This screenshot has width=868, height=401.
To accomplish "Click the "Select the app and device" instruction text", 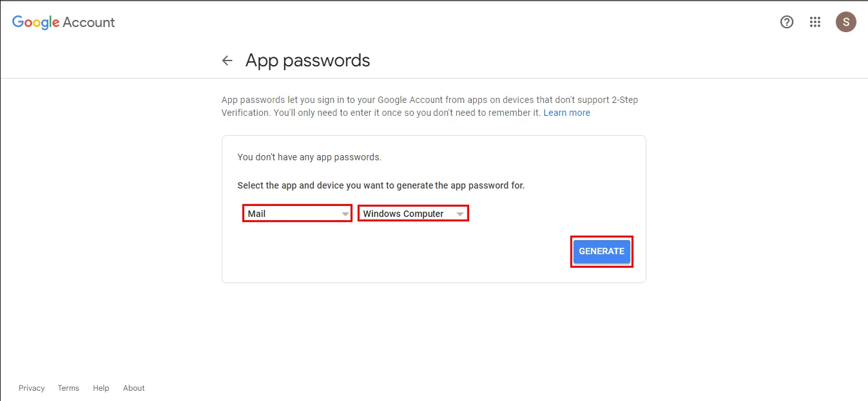I will pos(381,185).
